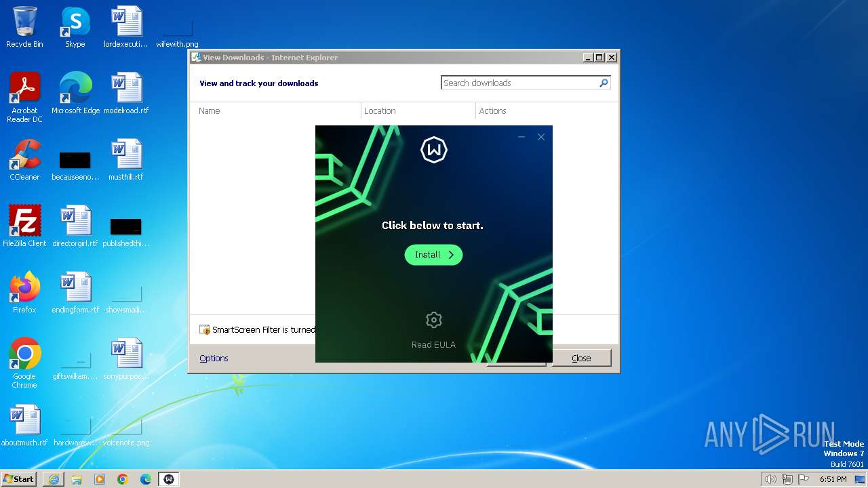The width and height of the screenshot is (868, 488).
Task: Open Internet Explorer from the taskbar
Action: [54, 479]
